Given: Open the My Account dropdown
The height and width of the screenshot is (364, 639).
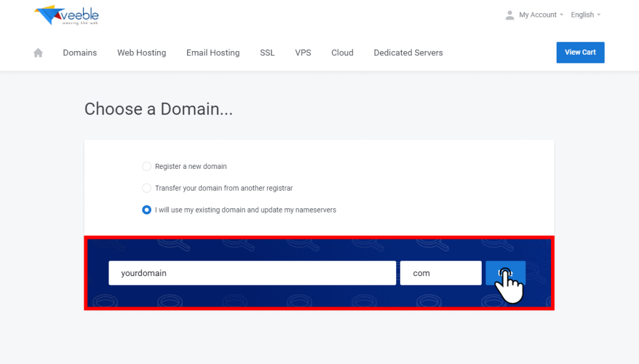Looking at the screenshot, I should (x=538, y=14).
